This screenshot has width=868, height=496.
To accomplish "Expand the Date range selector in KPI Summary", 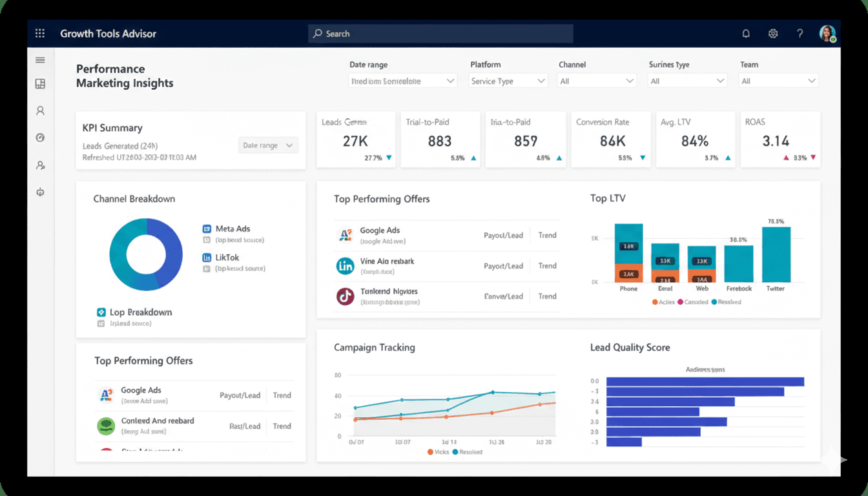I will click(268, 145).
